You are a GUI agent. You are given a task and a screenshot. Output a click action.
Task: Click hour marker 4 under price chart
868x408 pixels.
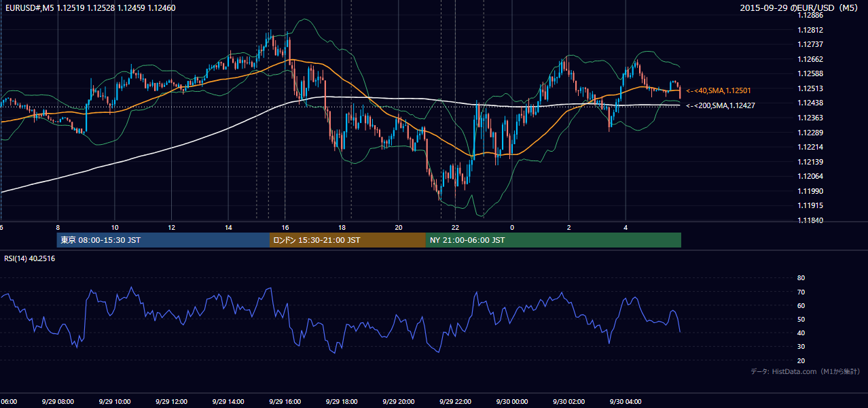[626, 227]
